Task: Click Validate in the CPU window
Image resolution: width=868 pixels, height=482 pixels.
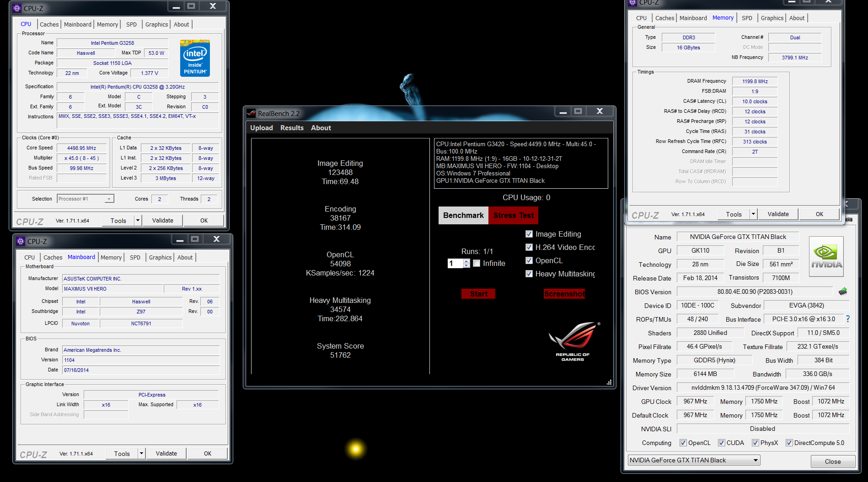Action: 163,220
